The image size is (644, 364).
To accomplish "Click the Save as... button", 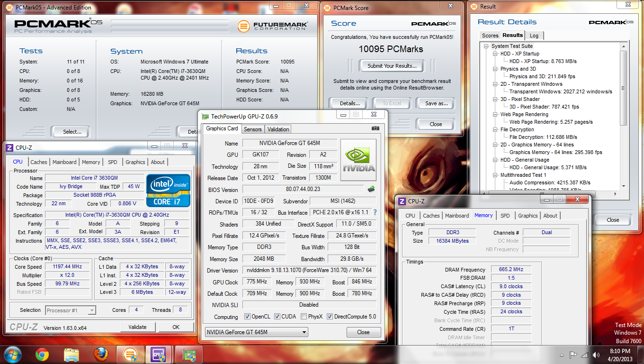I will click(436, 103).
